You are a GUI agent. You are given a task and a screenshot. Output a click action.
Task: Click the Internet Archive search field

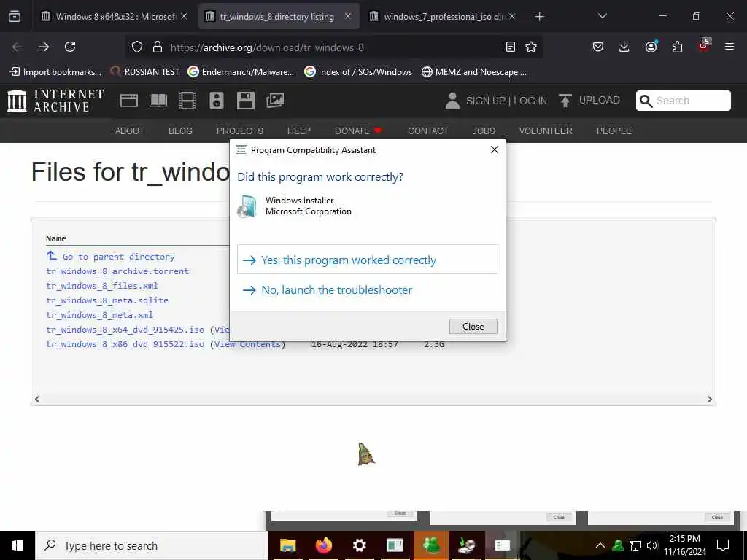[683, 101]
